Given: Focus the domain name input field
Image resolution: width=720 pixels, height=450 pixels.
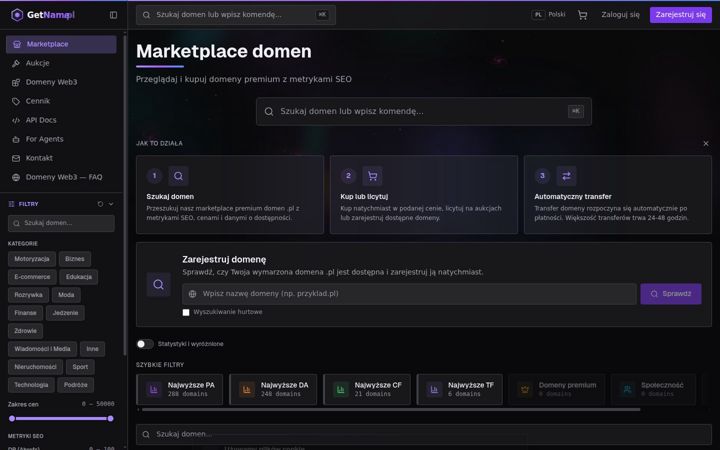Looking at the screenshot, I should (x=409, y=294).
